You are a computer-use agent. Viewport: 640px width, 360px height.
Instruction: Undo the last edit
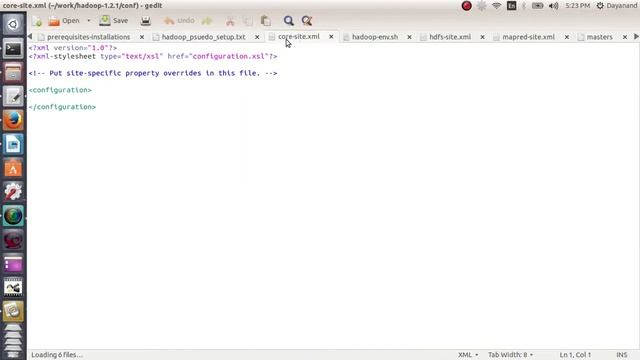179,20
